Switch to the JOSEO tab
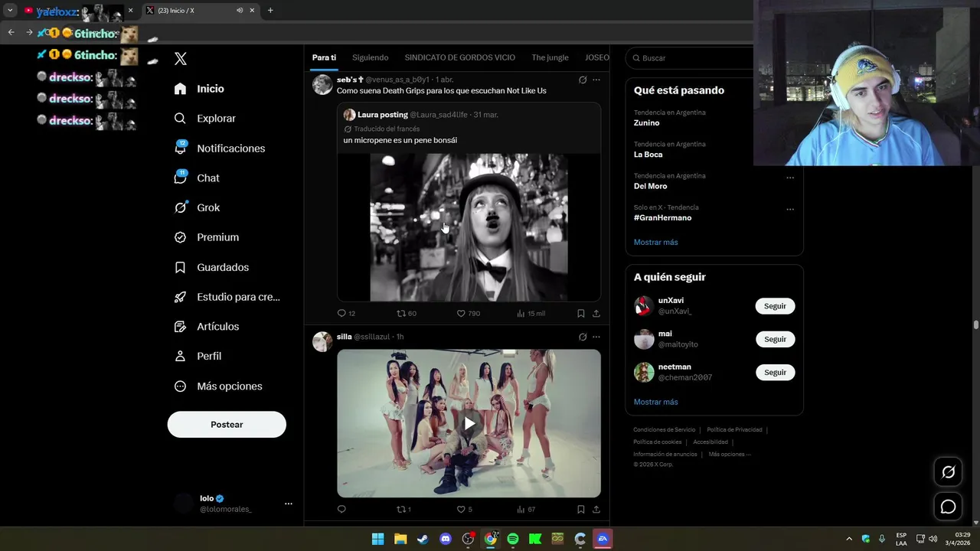Screen dimensions: 980x551 (597, 57)
